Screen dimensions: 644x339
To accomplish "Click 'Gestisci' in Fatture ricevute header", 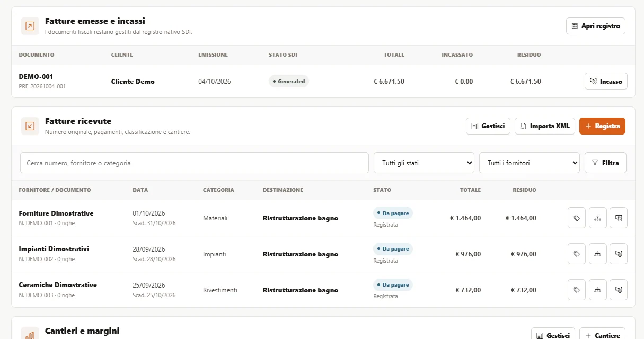I will pos(488,126).
